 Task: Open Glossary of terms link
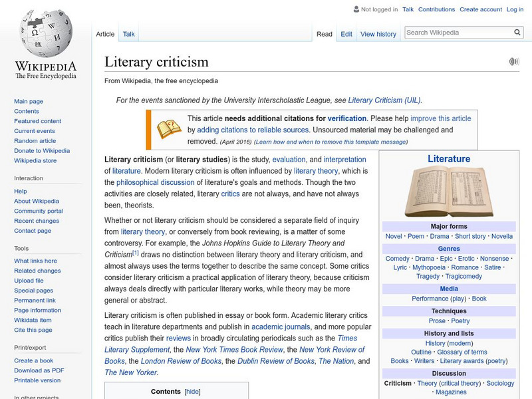(462, 352)
